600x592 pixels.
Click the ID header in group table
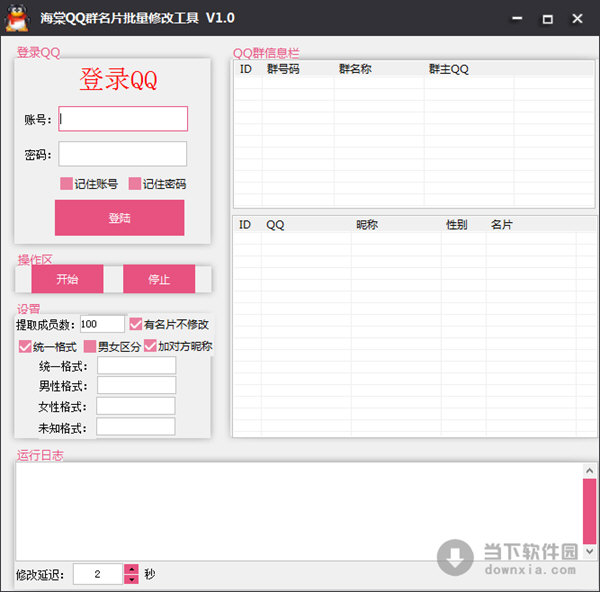click(248, 69)
